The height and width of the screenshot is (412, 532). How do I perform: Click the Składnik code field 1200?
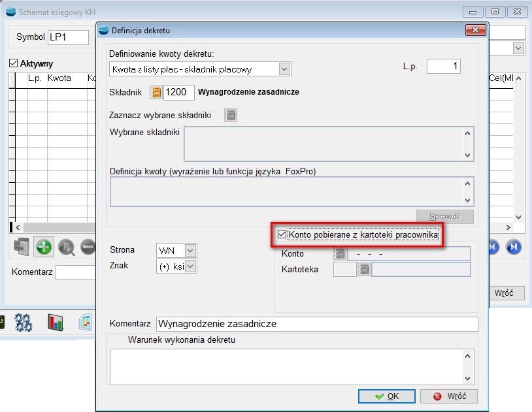[x=179, y=92]
